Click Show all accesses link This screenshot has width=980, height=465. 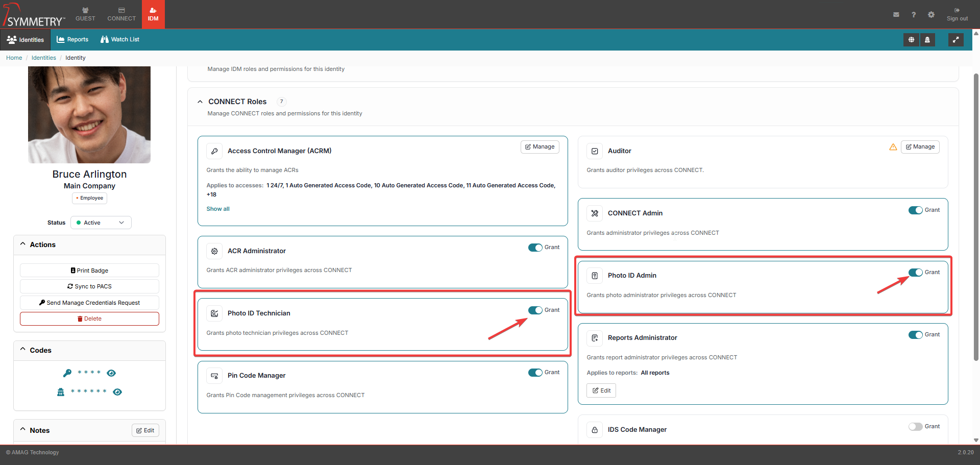(218, 209)
